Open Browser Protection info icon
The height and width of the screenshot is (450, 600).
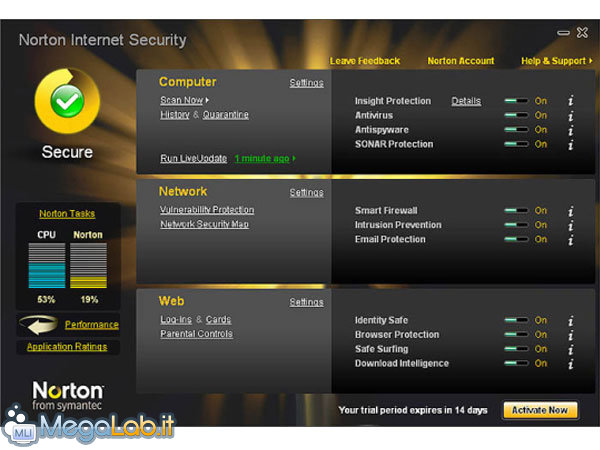[x=571, y=335]
